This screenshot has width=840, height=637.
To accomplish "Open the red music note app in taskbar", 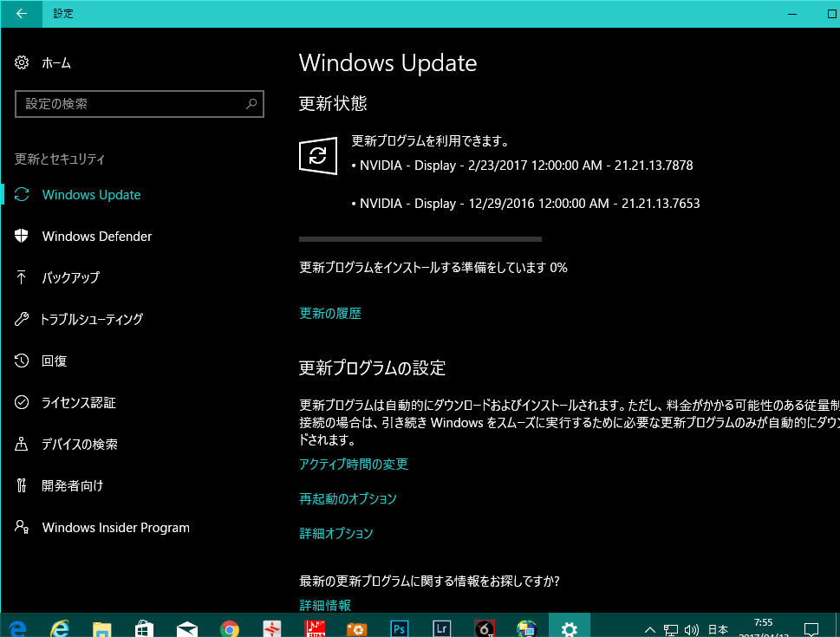I will click(x=315, y=627).
